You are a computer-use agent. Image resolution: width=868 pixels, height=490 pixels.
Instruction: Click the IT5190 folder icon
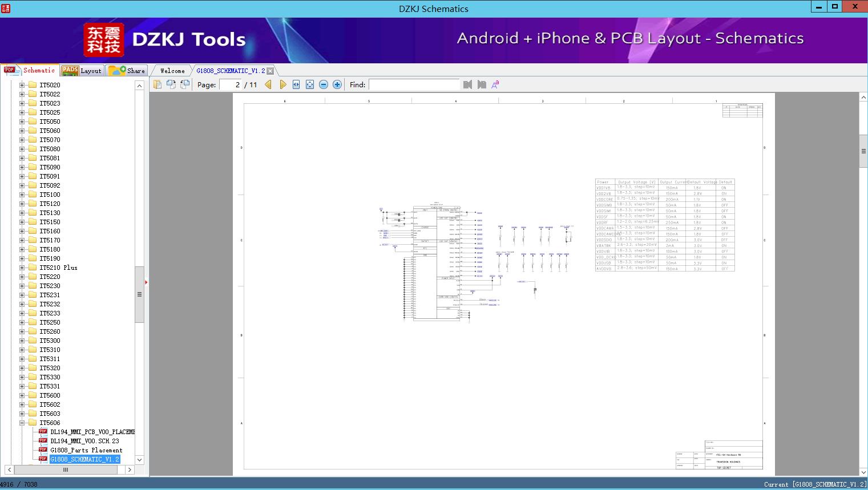point(33,258)
